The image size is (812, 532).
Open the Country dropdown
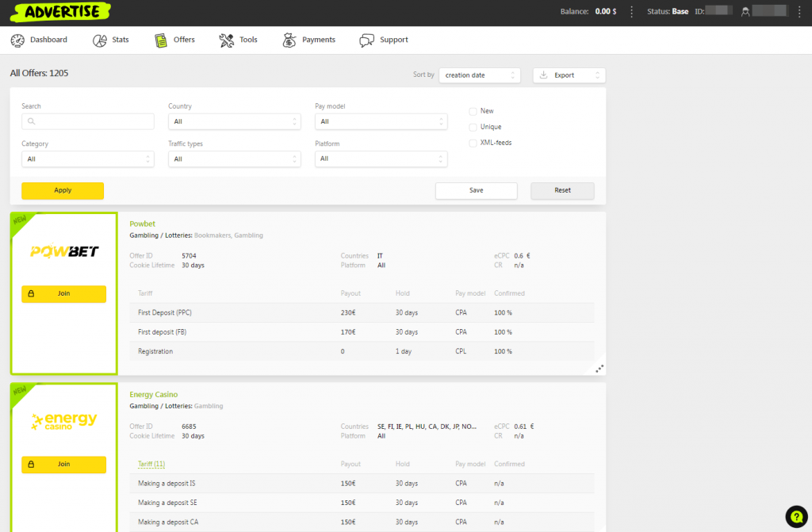pyautogui.click(x=234, y=122)
